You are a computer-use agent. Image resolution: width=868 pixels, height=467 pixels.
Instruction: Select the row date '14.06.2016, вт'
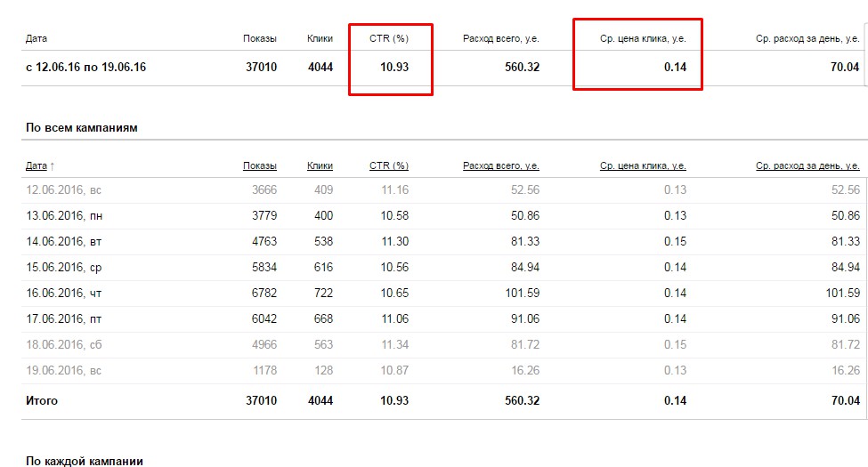(64, 242)
